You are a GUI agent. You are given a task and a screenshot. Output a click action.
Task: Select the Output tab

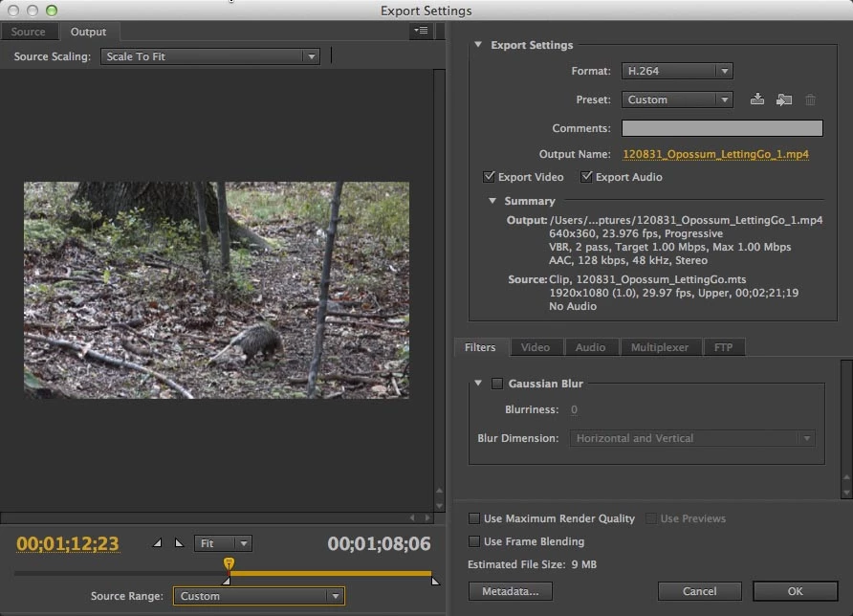(x=88, y=32)
